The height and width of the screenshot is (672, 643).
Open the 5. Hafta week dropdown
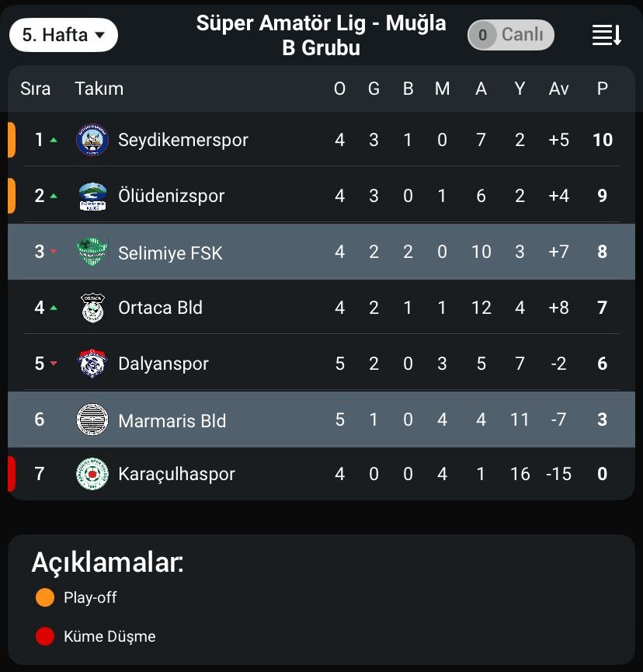click(x=64, y=35)
